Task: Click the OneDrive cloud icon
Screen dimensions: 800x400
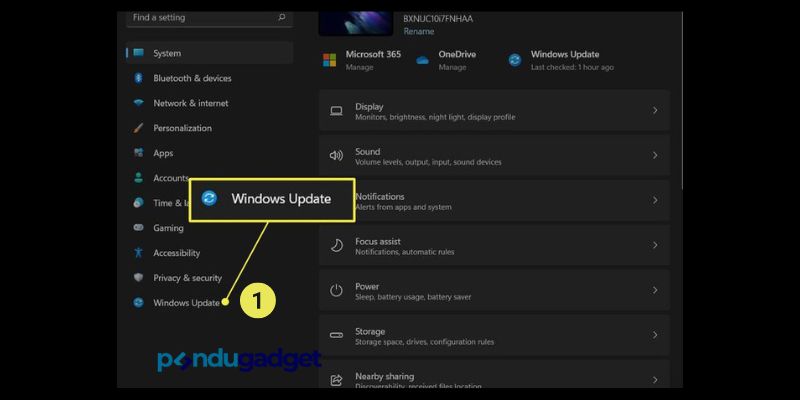Action: (422, 60)
